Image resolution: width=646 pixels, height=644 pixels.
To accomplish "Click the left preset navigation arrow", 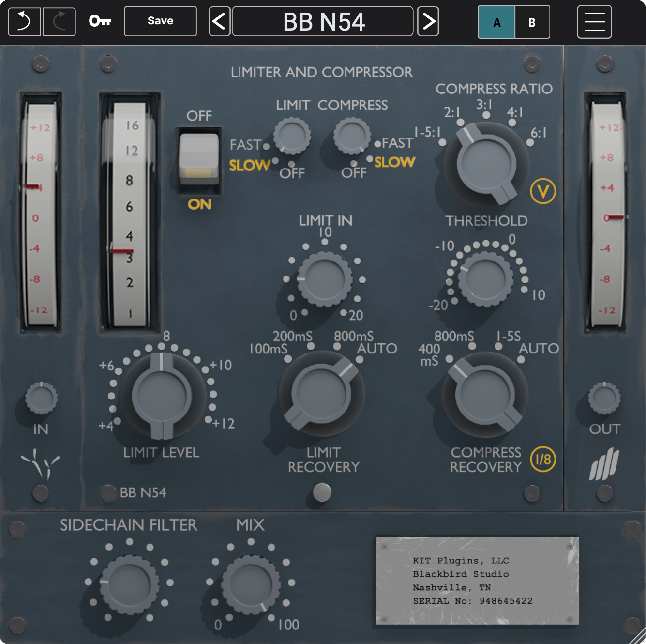I will point(219,21).
